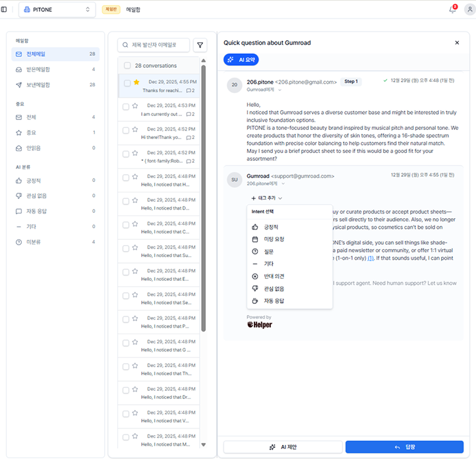Image resolution: width=476 pixels, height=472 pixels.
Task: Check the 'Hello, I noticed that D...' checkbox
Action: point(126,201)
